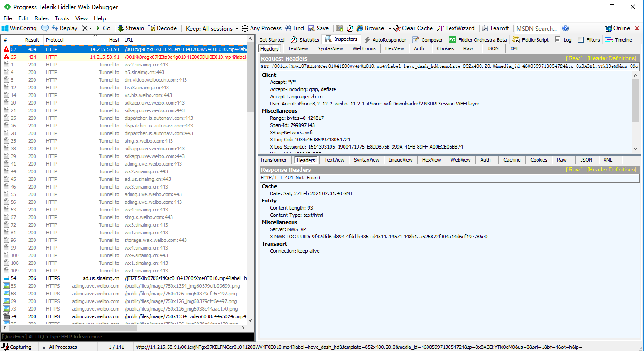Click the camera screenshot icon
The width and height of the screenshot is (644, 351).
click(x=340, y=28)
